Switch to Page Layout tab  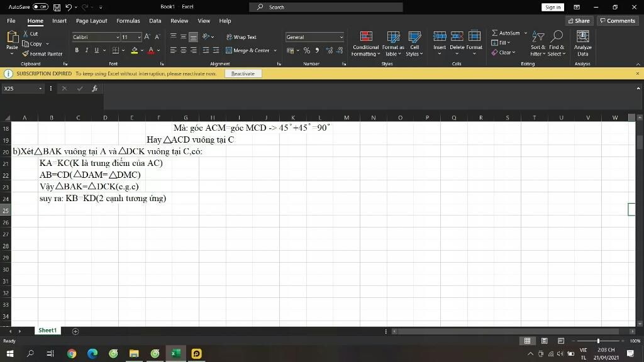(x=92, y=21)
